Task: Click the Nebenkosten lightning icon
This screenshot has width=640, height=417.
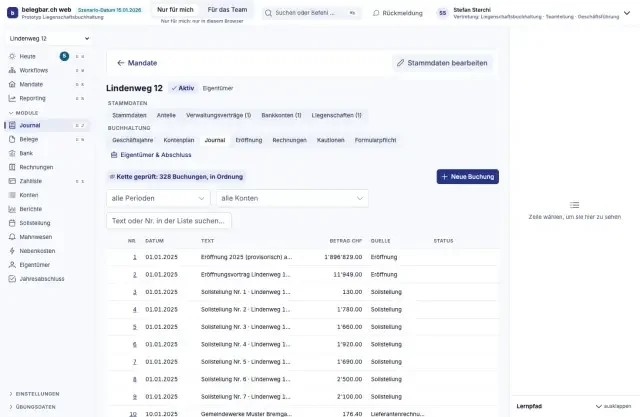Action: click(12, 251)
